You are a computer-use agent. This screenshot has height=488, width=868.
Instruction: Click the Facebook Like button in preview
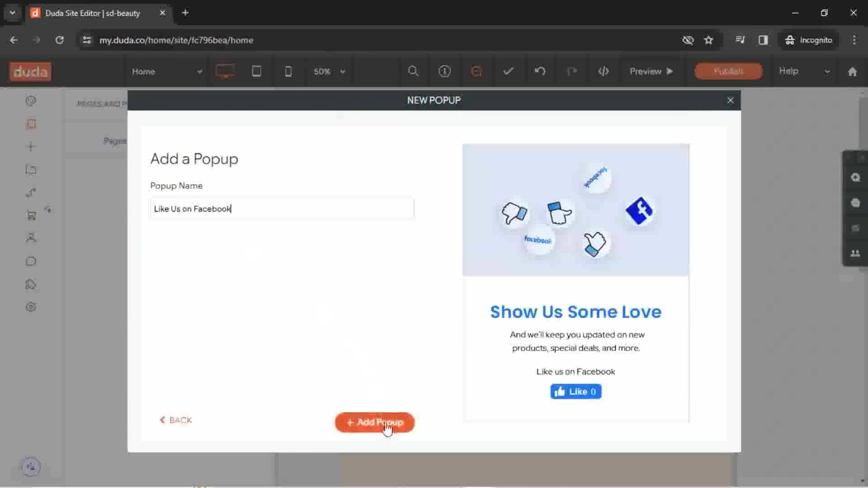pyautogui.click(x=576, y=391)
